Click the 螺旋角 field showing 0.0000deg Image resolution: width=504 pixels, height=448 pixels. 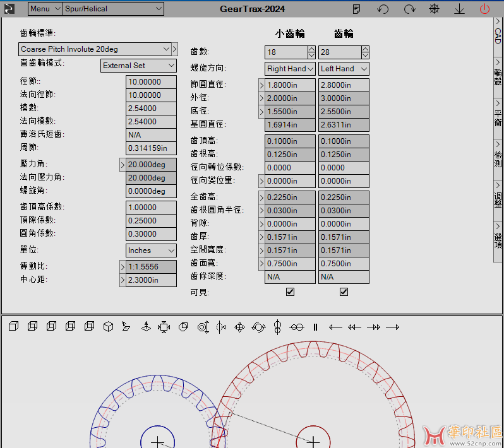(x=151, y=191)
